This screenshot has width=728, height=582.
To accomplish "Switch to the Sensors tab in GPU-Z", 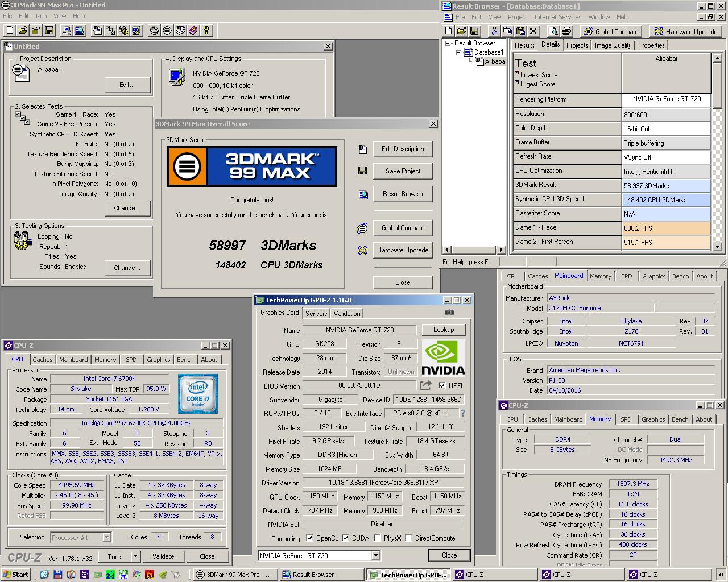I will 316,313.
